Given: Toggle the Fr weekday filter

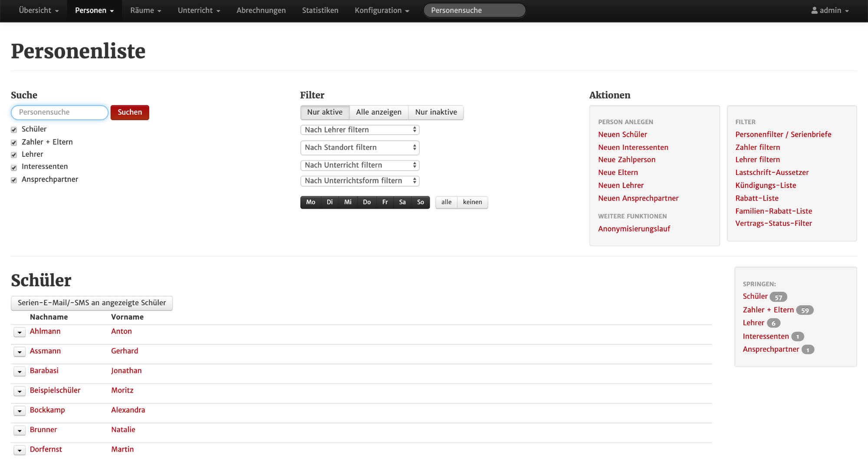Looking at the screenshot, I should click(x=385, y=202).
